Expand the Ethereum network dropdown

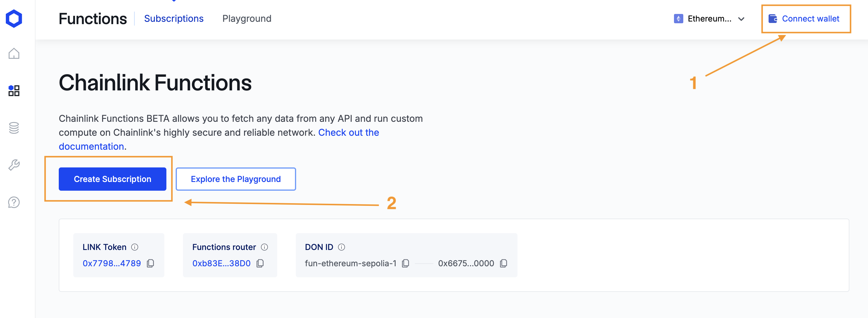pos(709,19)
